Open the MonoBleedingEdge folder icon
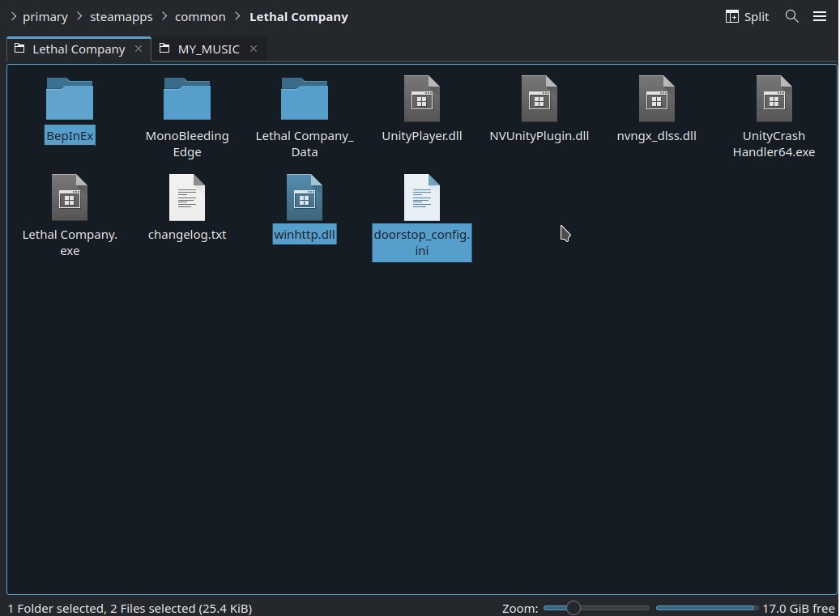 (x=187, y=99)
